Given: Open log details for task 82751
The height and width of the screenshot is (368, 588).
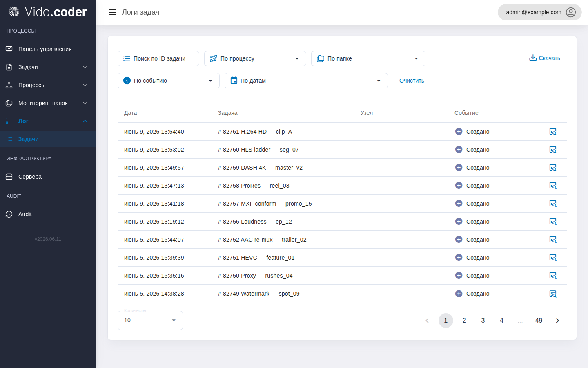Looking at the screenshot, I should click(553, 258).
